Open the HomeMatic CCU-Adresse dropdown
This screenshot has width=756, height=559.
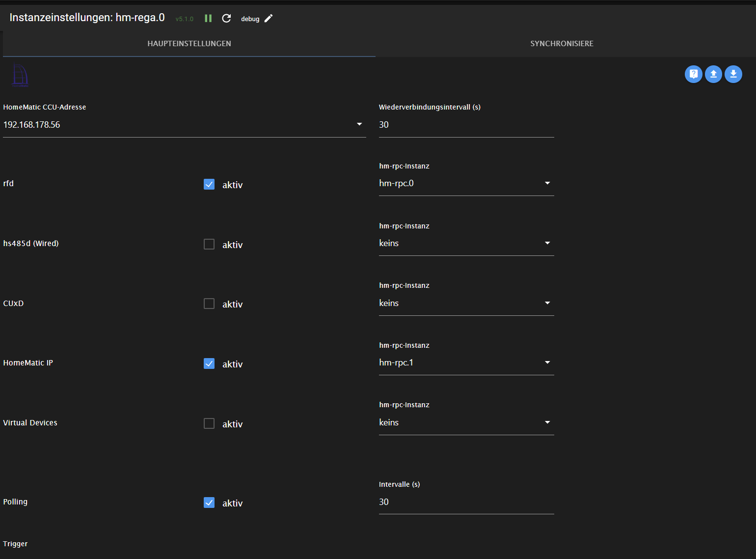(x=185, y=125)
